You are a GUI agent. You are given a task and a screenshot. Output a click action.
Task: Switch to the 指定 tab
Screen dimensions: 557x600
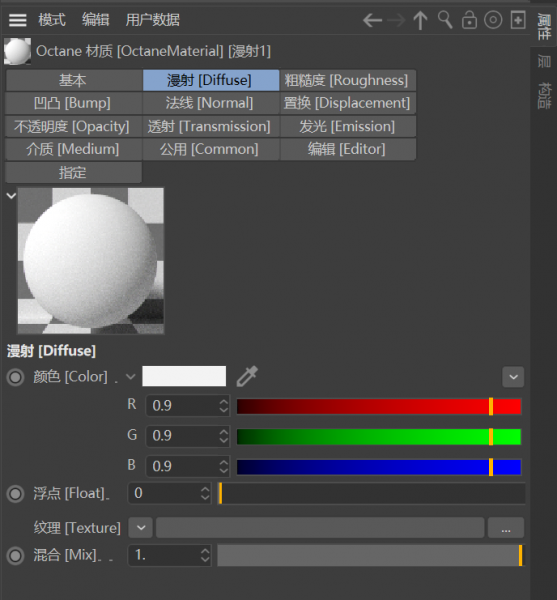(x=73, y=172)
